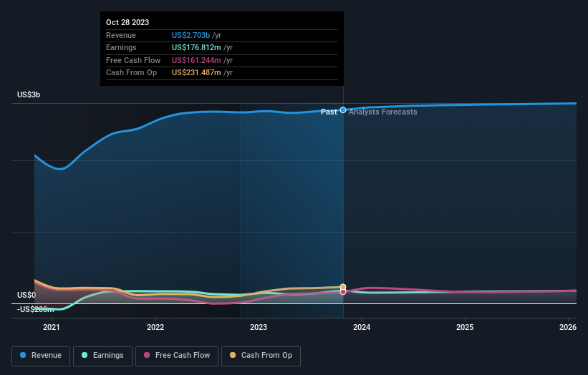Click the Oct 28 2023 tooltip date

[x=127, y=22]
